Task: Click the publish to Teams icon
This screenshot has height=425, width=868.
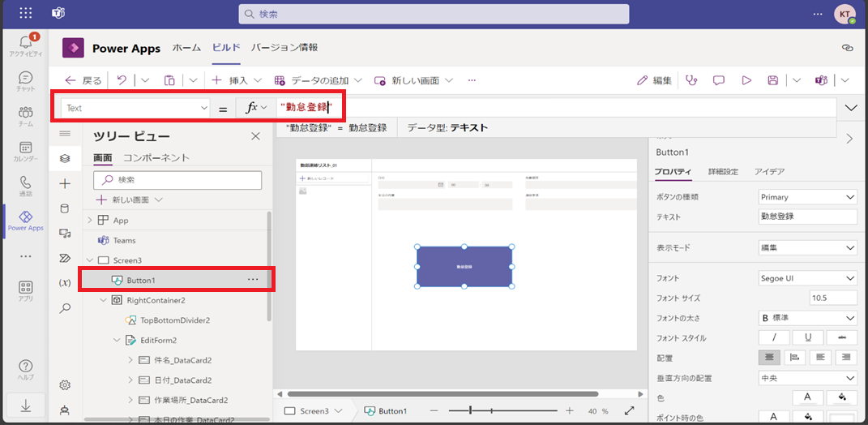Action: [x=820, y=80]
